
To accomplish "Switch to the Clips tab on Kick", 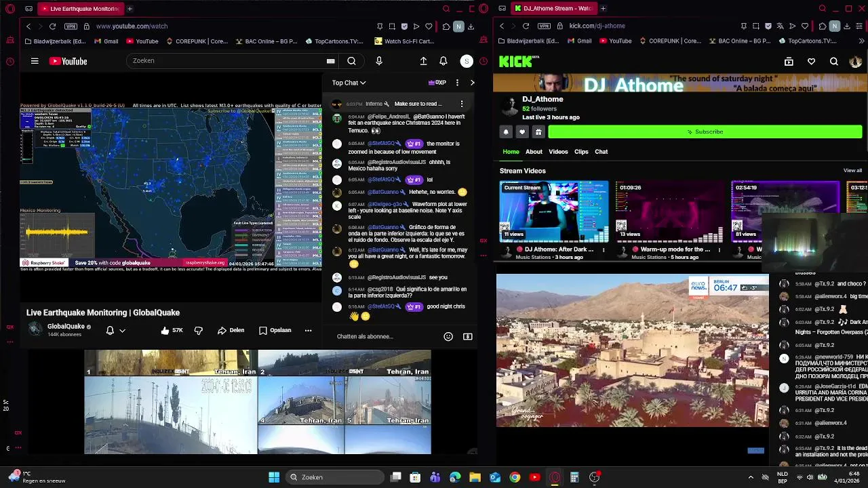I will click(x=581, y=152).
